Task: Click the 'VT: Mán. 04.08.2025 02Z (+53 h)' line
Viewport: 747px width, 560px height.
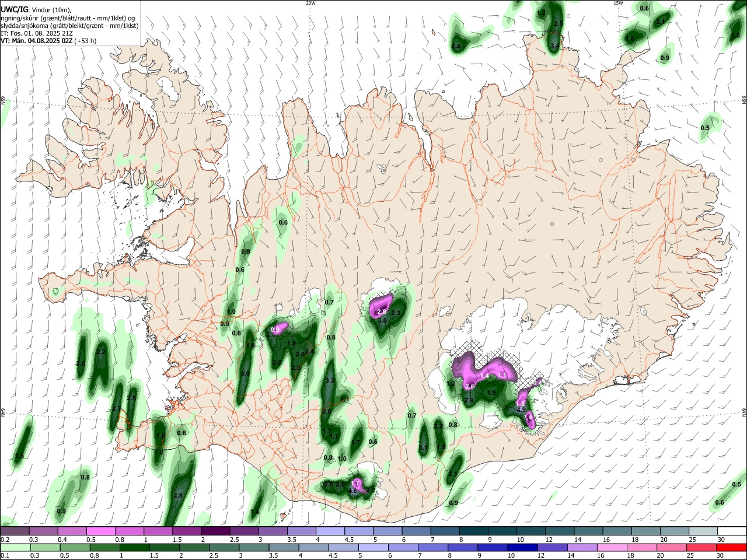Action: click(48, 41)
